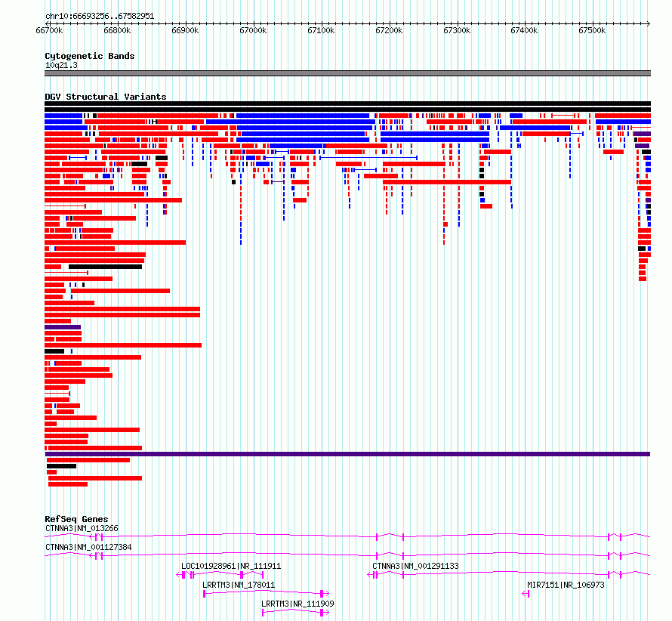Click the 67200k ruler tick label

[x=389, y=30]
